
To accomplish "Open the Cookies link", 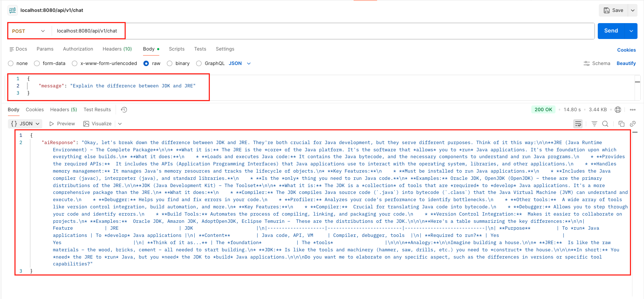I will pyautogui.click(x=626, y=50).
